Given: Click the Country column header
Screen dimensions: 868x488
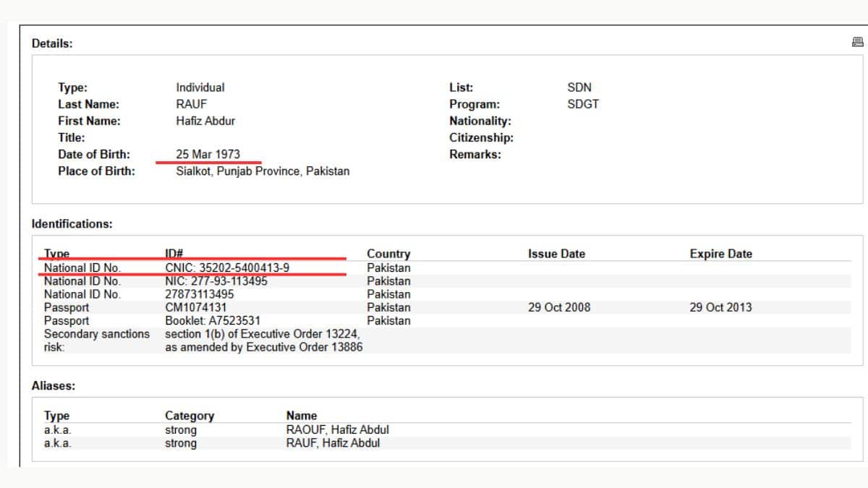Looking at the screenshot, I should (388, 254).
